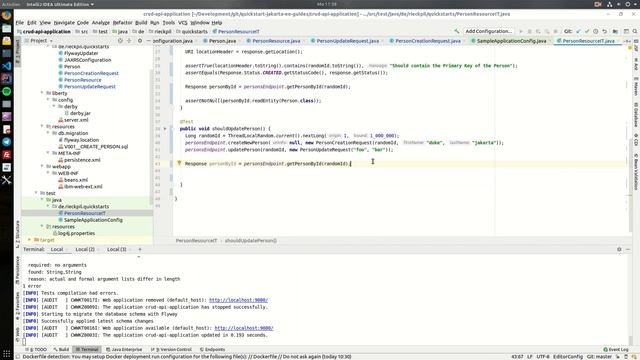Screen dimensions: 640x360
Task: Select persistence.xml in project tree
Action: pyautogui.click(x=82, y=160)
